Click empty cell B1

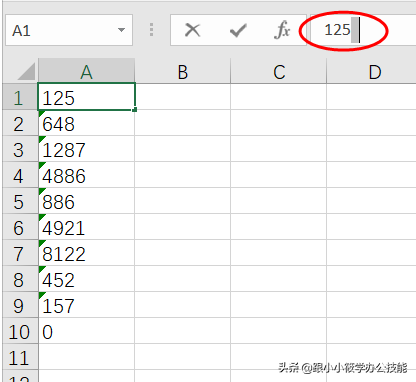click(182, 97)
